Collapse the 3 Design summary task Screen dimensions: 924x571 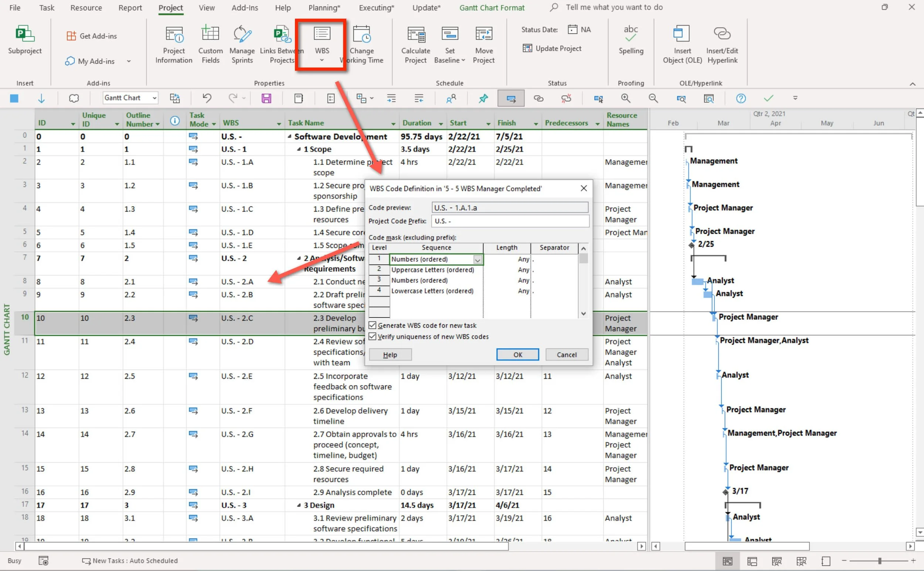pyautogui.click(x=299, y=505)
